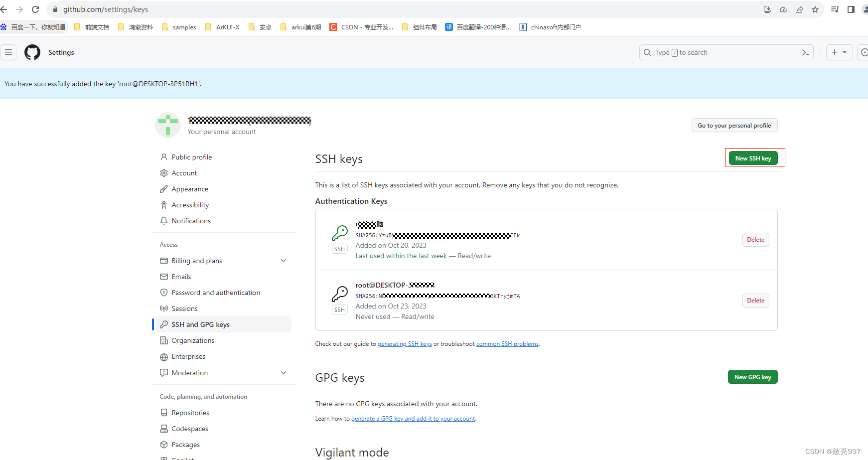Select the Organizations building icon
Screen dimensions: 868x460
[164, 340]
